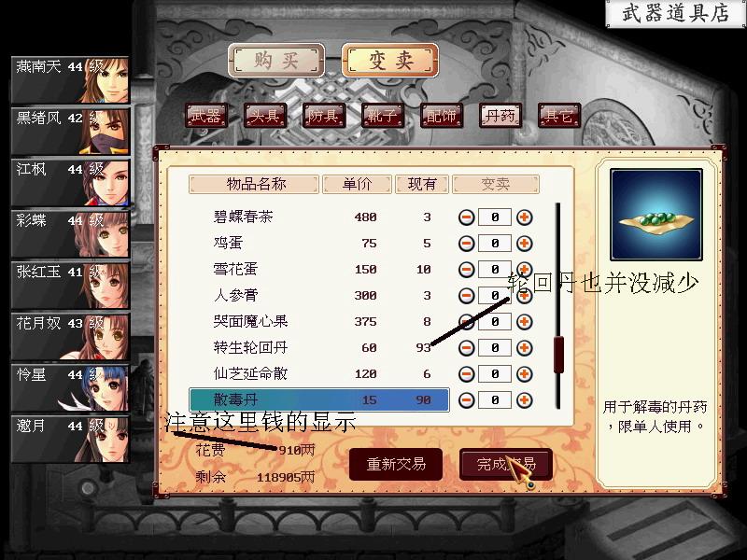Open the 其它 category

(x=559, y=116)
